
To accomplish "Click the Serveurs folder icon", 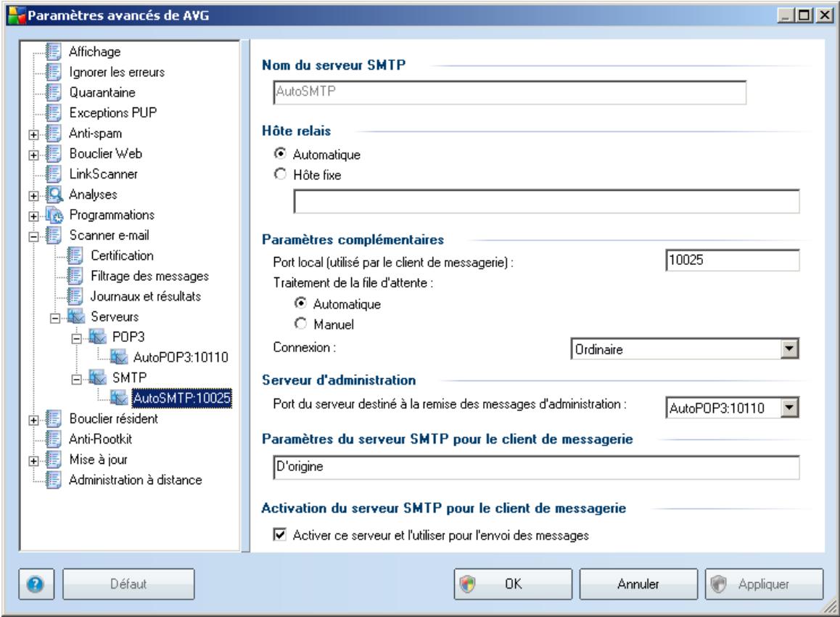I will click(x=76, y=316).
